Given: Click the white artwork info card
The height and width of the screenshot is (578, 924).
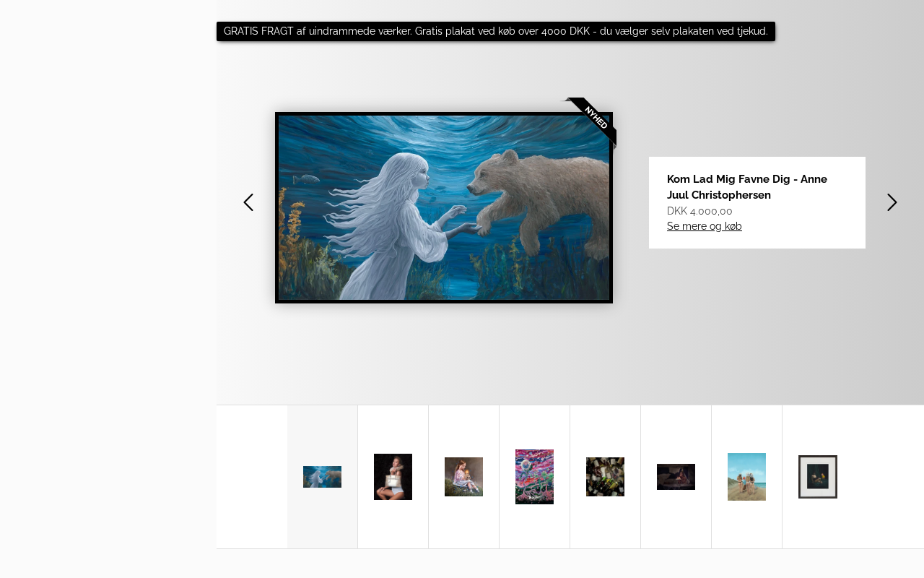Looking at the screenshot, I should (x=757, y=202).
